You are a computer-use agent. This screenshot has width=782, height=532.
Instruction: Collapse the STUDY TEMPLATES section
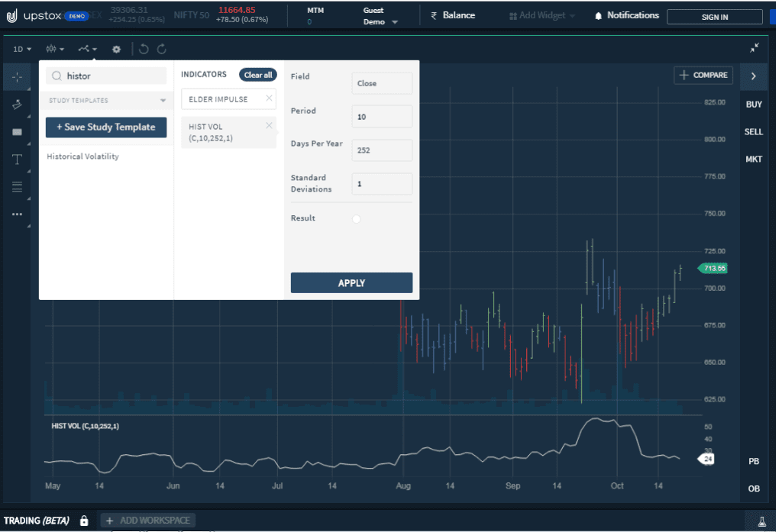point(162,100)
